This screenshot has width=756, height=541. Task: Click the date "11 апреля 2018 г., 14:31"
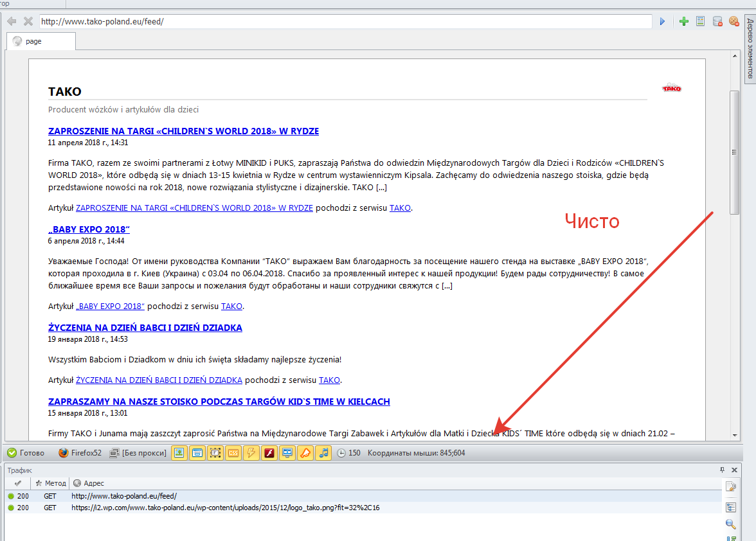point(88,143)
